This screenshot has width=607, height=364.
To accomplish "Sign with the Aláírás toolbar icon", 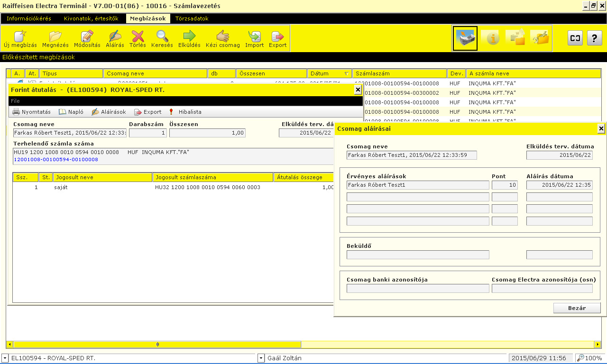I will 115,39.
